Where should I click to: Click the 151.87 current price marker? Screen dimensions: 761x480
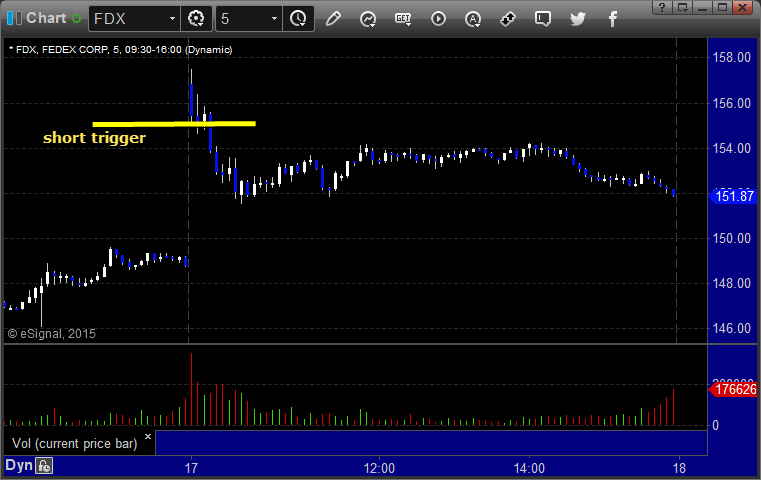pyautogui.click(x=733, y=197)
